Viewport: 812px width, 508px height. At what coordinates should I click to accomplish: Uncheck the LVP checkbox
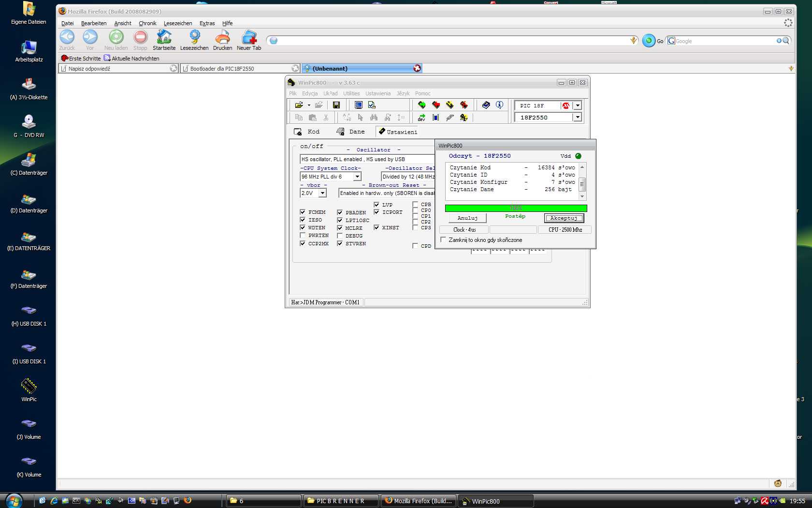[x=377, y=205]
